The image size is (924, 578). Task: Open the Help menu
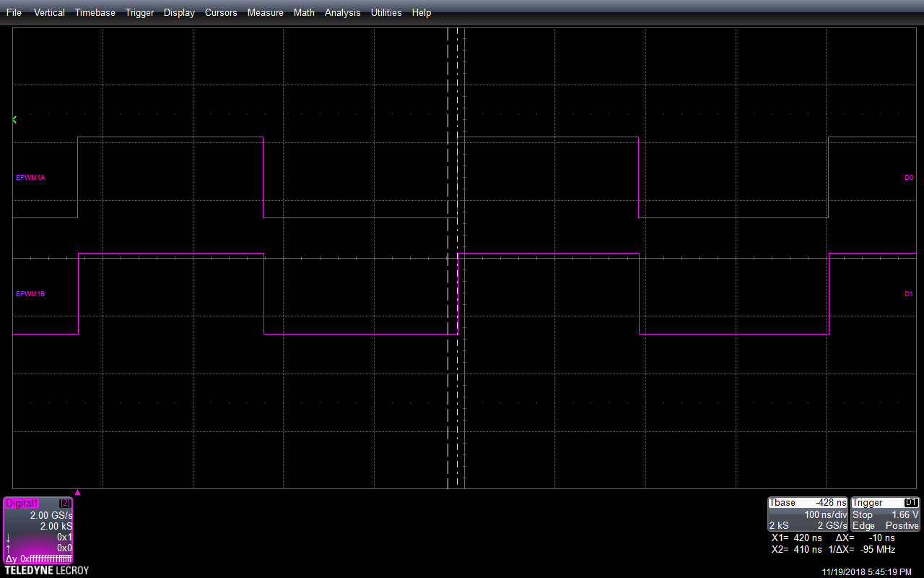pos(422,12)
